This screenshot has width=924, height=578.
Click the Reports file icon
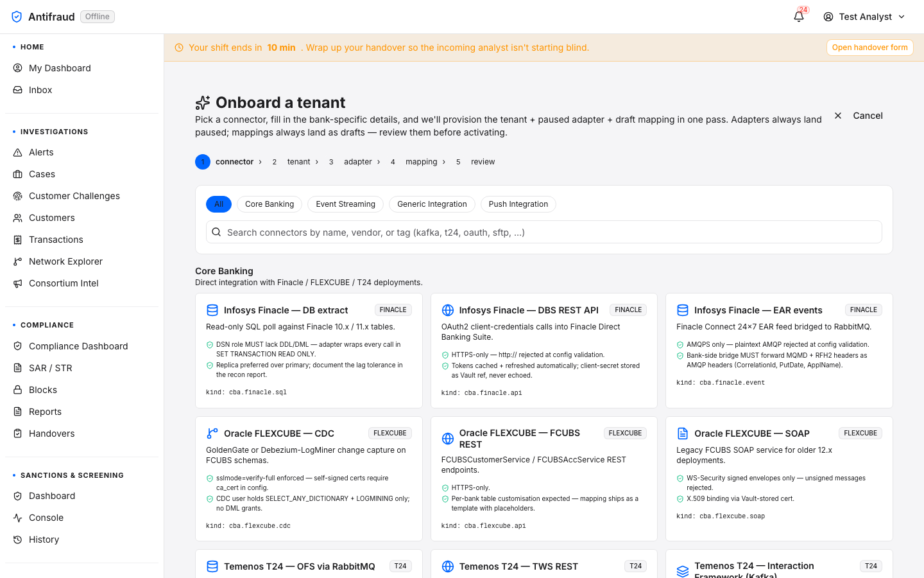point(18,412)
